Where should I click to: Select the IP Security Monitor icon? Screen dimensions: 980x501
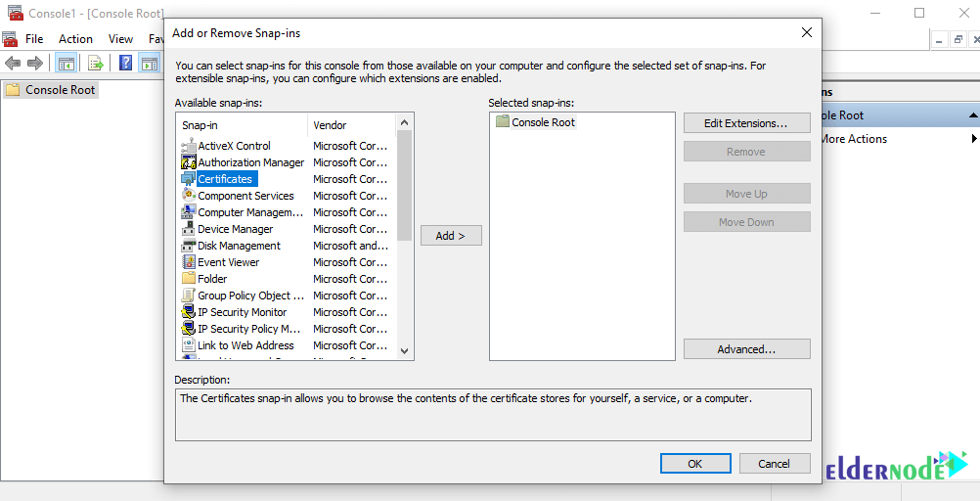coord(189,312)
